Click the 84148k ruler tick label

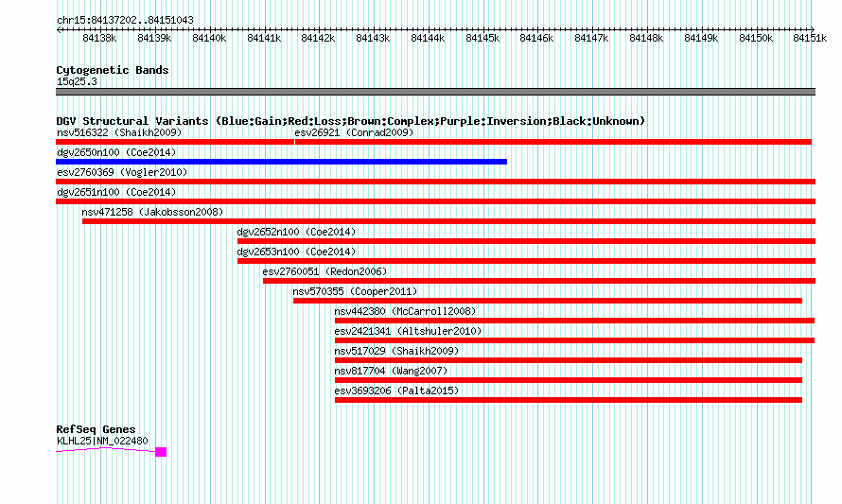[646, 38]
